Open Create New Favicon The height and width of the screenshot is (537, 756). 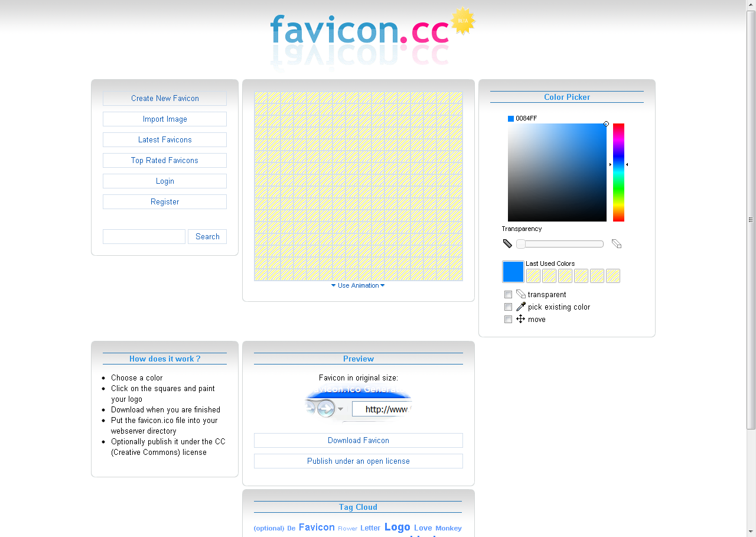click(165, 99)
